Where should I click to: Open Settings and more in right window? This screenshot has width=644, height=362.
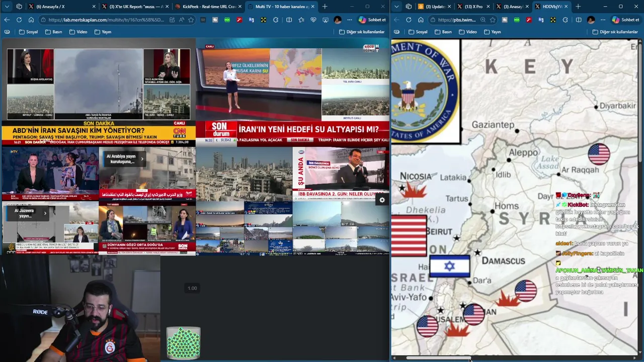(603, 20)
